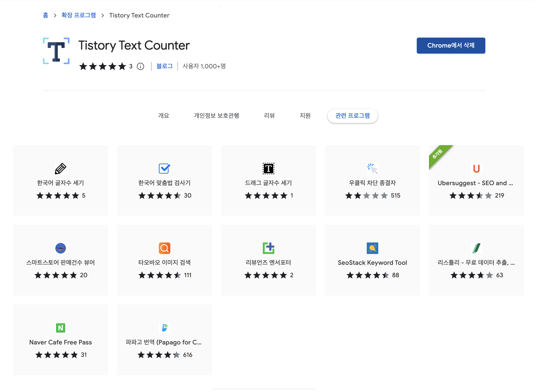The image size is (534, 392).
Task: Open the 스마트스토어 판매건수 뷰어 card
Action: coord(60,260)
